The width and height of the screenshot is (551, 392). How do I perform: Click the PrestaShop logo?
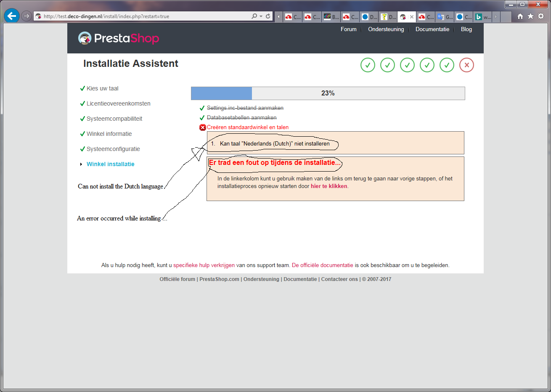coord(119,38)
